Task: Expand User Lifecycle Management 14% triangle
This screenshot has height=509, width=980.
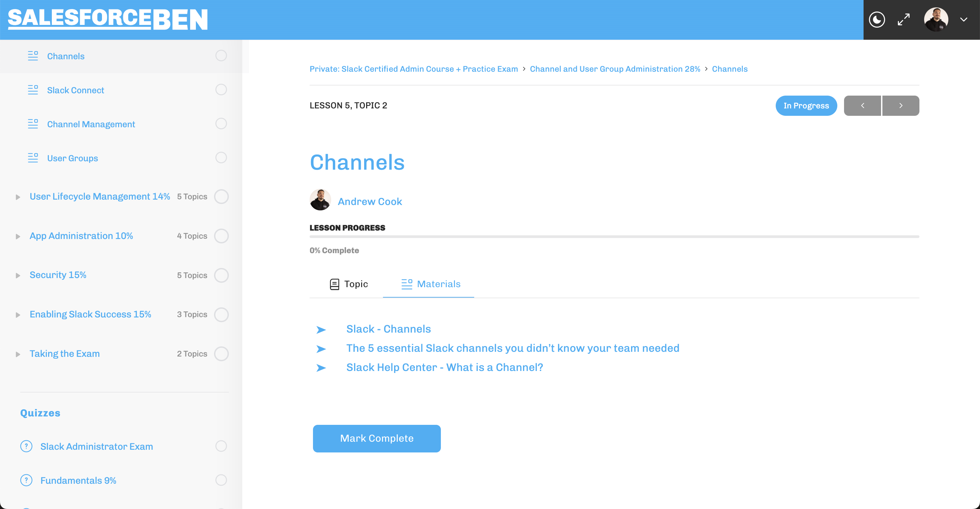Action: coord(17,197)
